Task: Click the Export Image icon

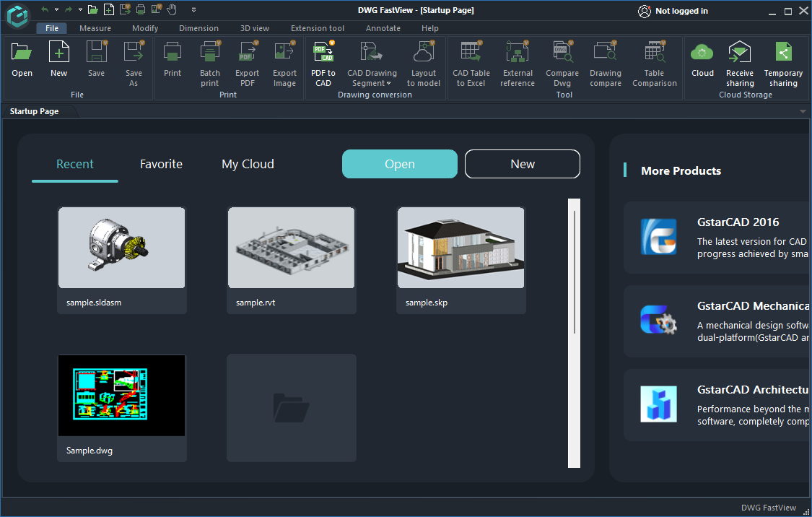Action: coord(284,52)
